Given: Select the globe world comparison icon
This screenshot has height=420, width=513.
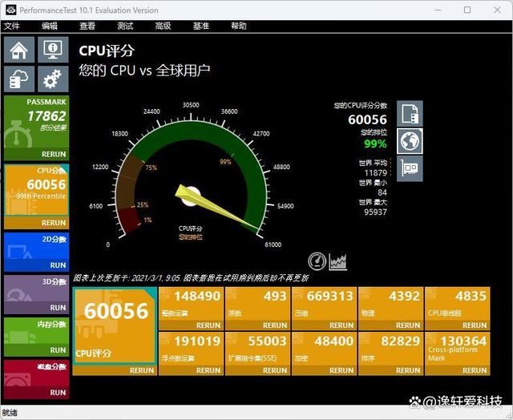Looking at the screenshot, I should click(410, 141).
